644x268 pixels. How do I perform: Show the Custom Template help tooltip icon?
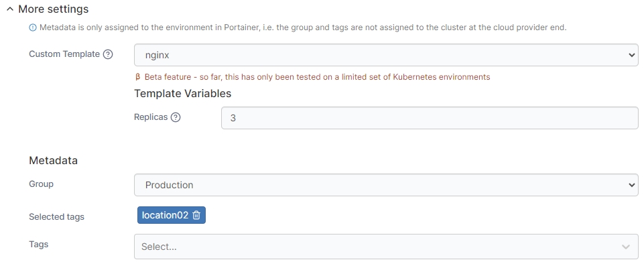coord(108,54)
